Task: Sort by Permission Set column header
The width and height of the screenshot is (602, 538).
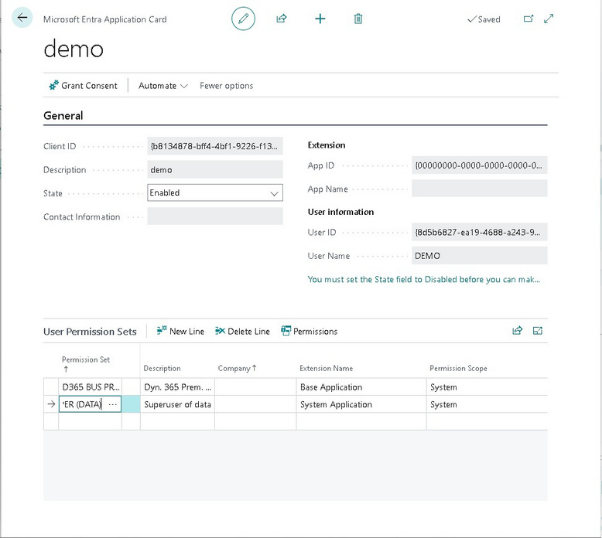Action: (86, 363)
